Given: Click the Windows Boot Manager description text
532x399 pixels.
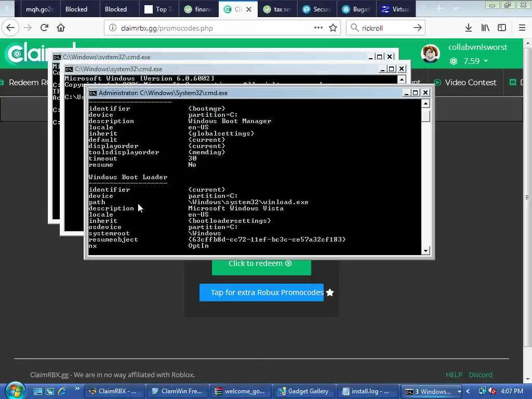Looking at the screenshot, I should click(230, 121).
